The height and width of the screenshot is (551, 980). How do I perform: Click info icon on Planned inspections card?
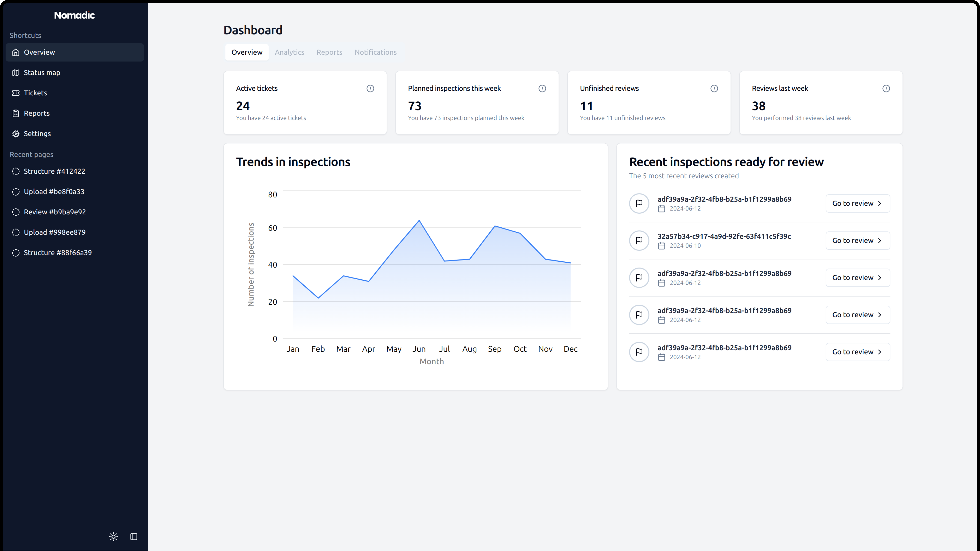542,89
